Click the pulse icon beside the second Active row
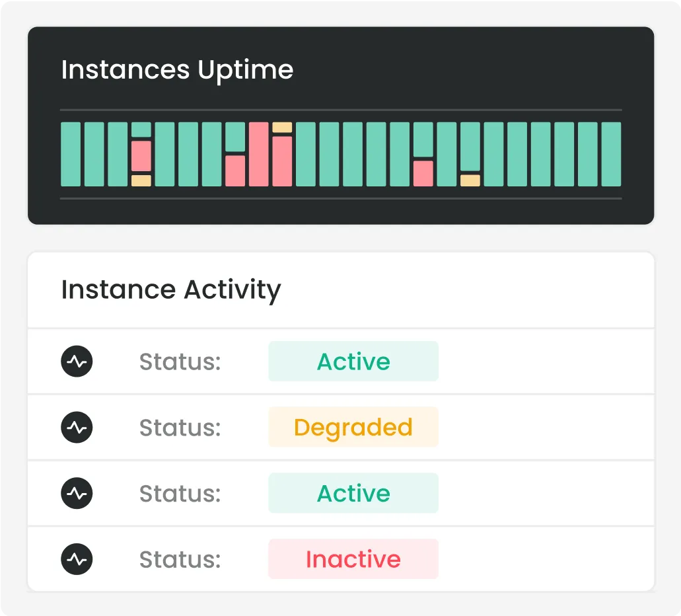The height and width of the screenshot is (616, 681). click(x=77, y=493)
